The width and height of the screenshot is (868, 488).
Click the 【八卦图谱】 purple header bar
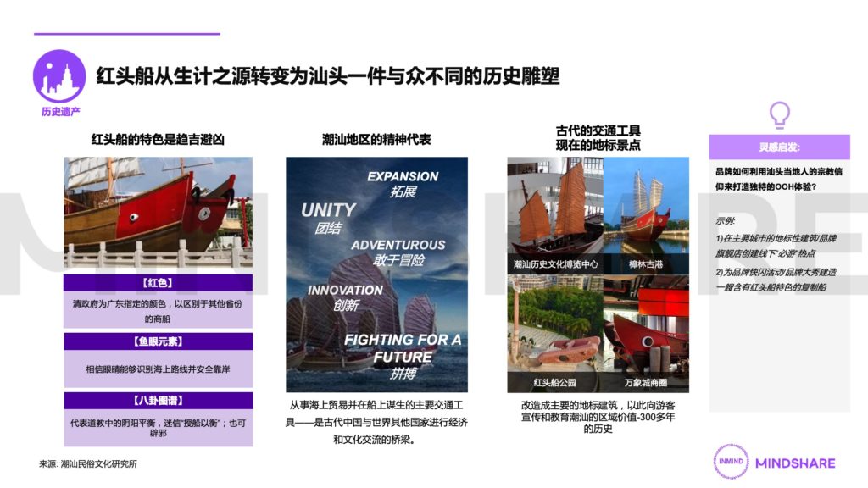click(x=158, y=401)
